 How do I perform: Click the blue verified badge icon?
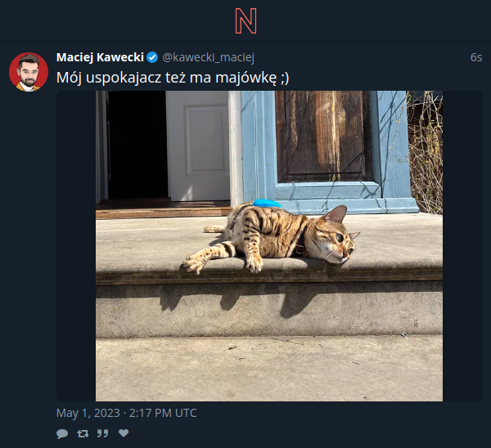(152, 57)
